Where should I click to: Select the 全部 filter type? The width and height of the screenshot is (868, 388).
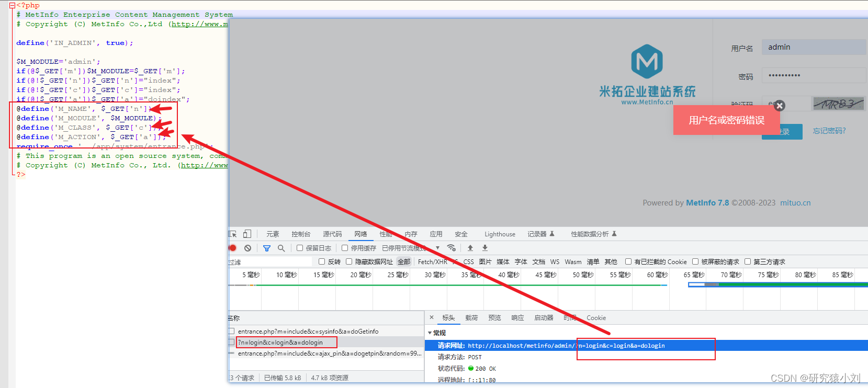pyautogui.click(x=404, y=262)
